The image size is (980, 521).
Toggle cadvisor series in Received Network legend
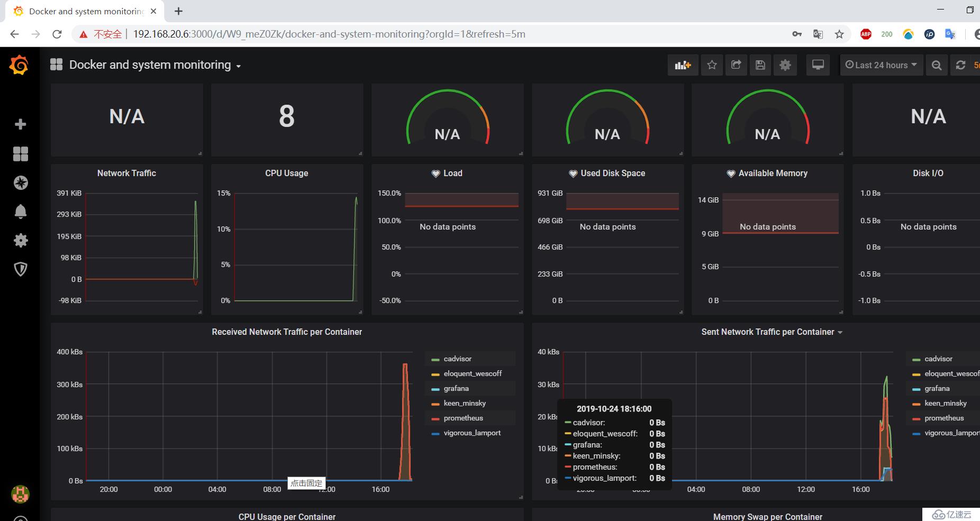pyautogui.click(x=458, y=359)
